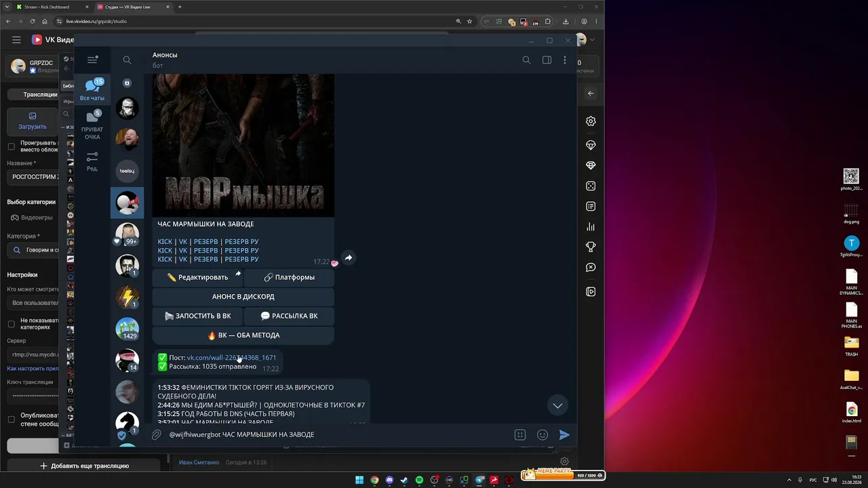
Task: Search inside the Анонсы chat
Action: coord(526,60)
